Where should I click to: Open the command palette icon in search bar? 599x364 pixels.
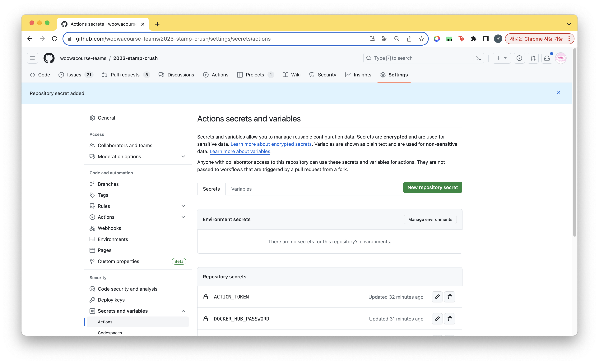click(478, 58)
